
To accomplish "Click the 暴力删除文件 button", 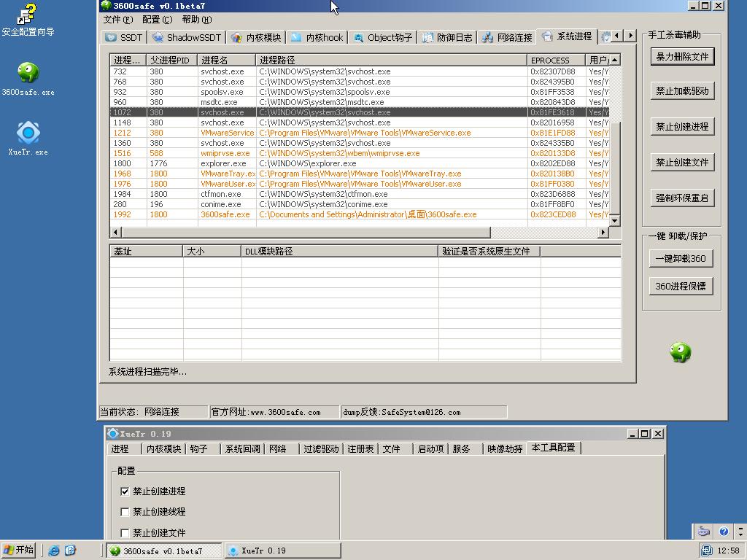I will pyautogui.click(x=682, y=57).
